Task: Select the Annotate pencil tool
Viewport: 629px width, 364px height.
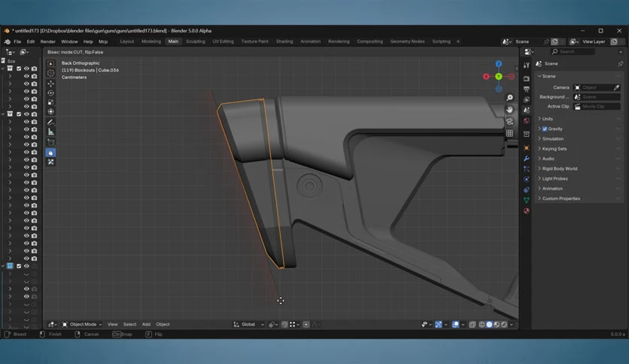Action: tap(51, 122)
